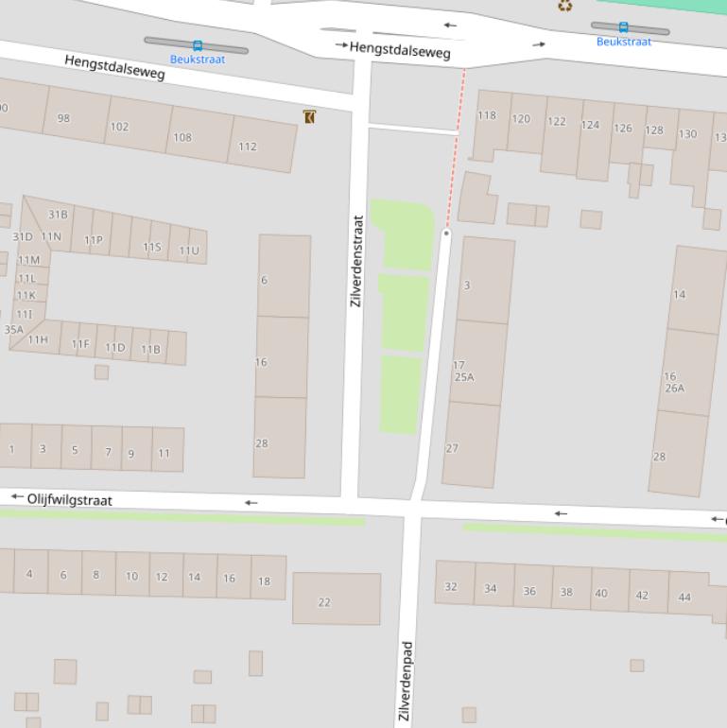Click the path endpoint dot above building 3

coord(446,233)
